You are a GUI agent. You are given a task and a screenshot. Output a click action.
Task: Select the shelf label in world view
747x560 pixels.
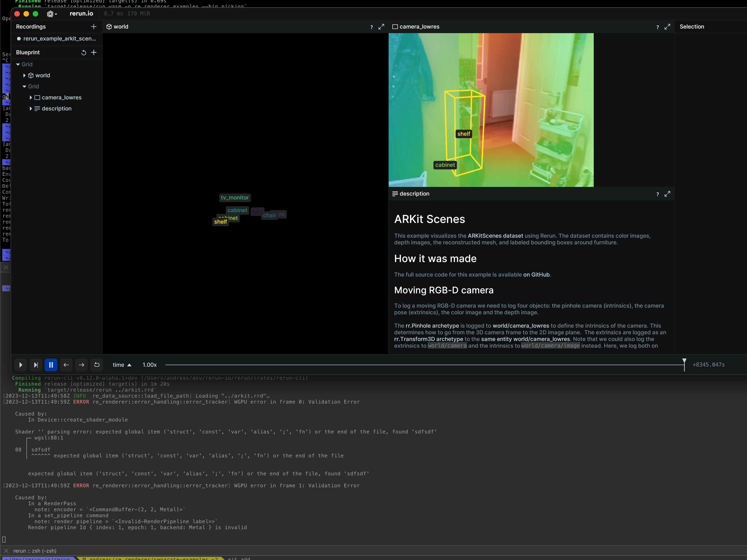coord(220,222)
